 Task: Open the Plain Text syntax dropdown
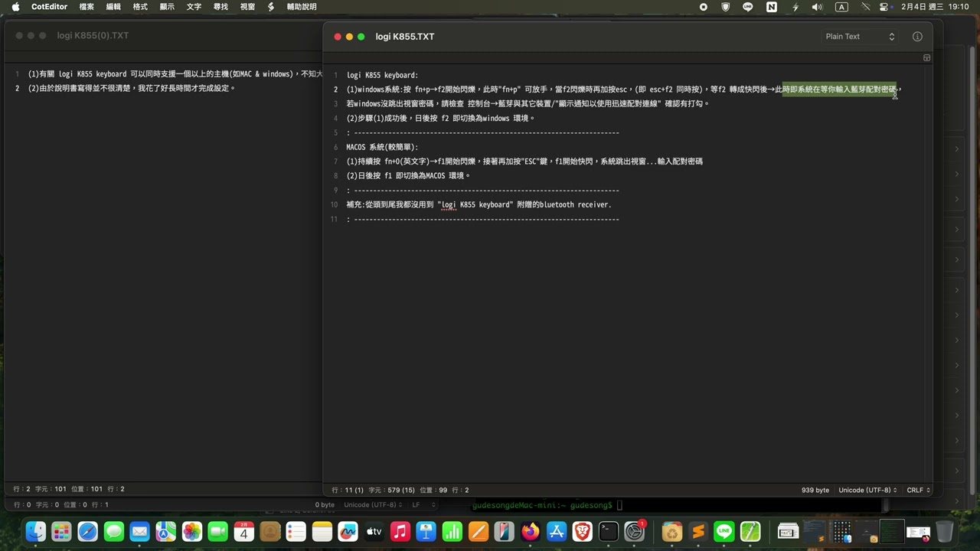(860, 37)
